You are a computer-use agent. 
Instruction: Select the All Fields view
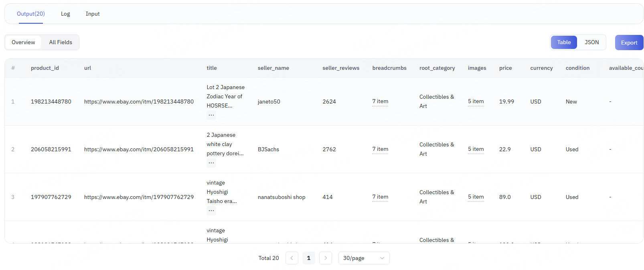(x=61, y=42)
